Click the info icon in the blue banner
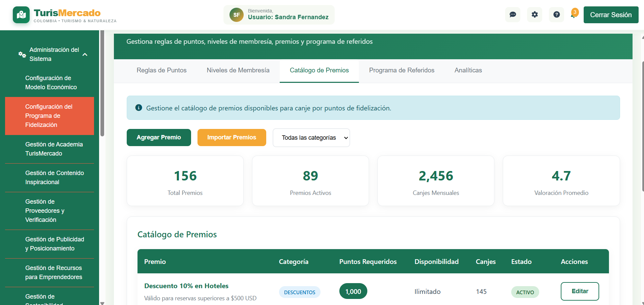 138,108
